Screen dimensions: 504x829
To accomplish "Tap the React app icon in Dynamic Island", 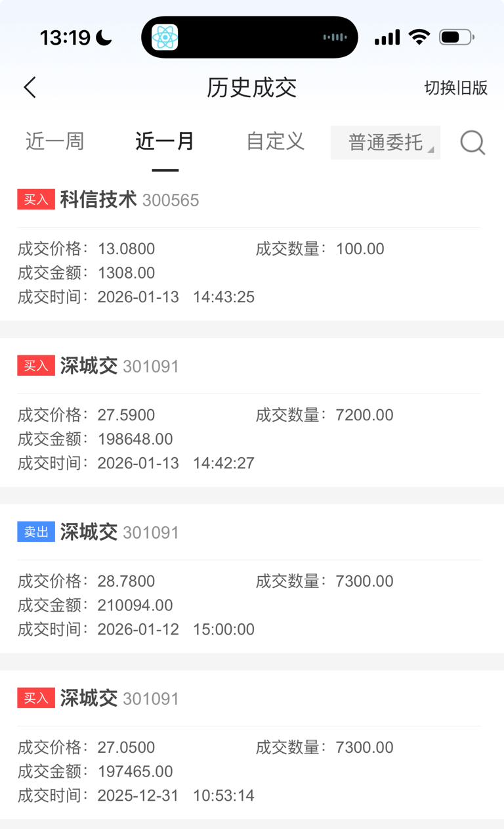I will [165, 37].
